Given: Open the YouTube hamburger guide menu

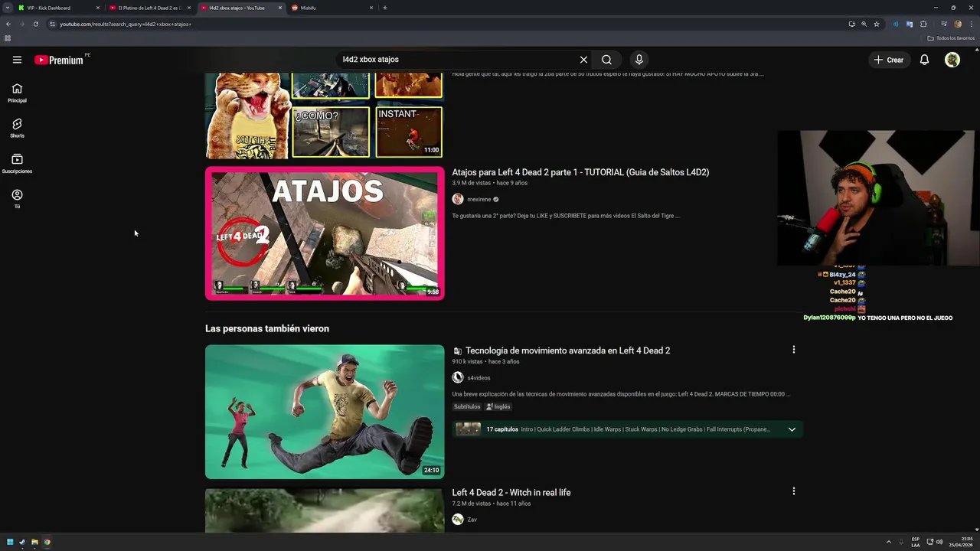Looking at the screenshot, I should click(x=17, y=60).
